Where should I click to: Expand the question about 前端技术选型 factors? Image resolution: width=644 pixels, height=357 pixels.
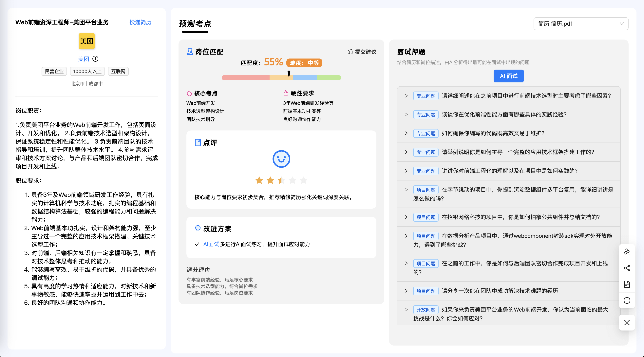(509, 96)
